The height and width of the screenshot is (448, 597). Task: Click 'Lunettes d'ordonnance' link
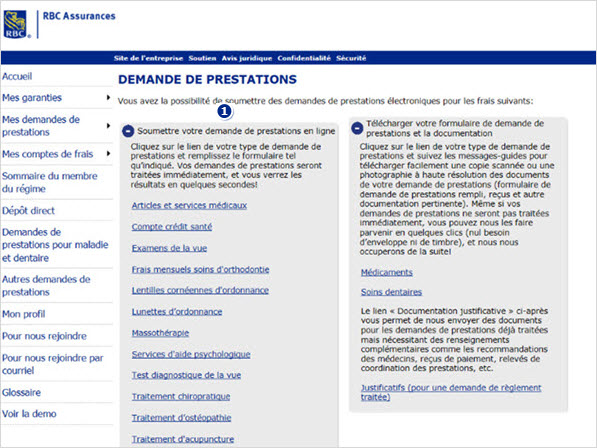pos(177,312)
